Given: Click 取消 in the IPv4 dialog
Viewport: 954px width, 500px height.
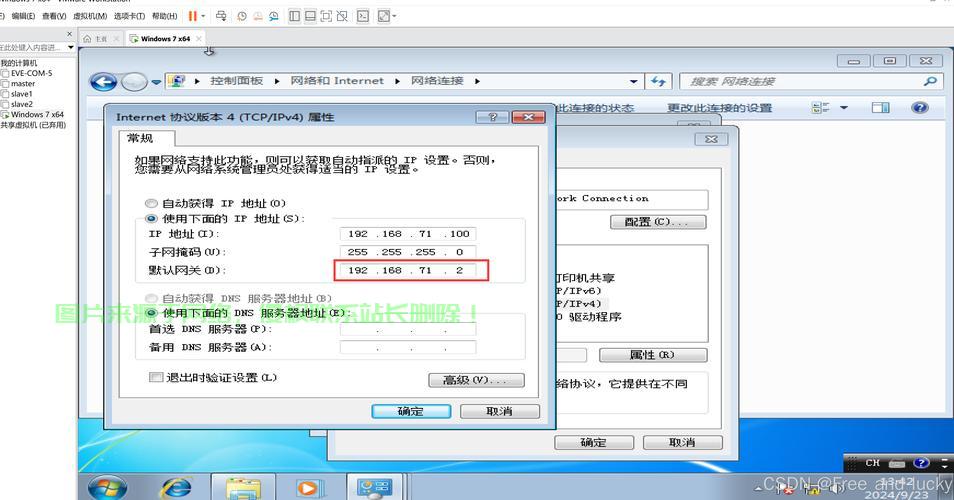Looking at the screenshot, I should 500,412.
